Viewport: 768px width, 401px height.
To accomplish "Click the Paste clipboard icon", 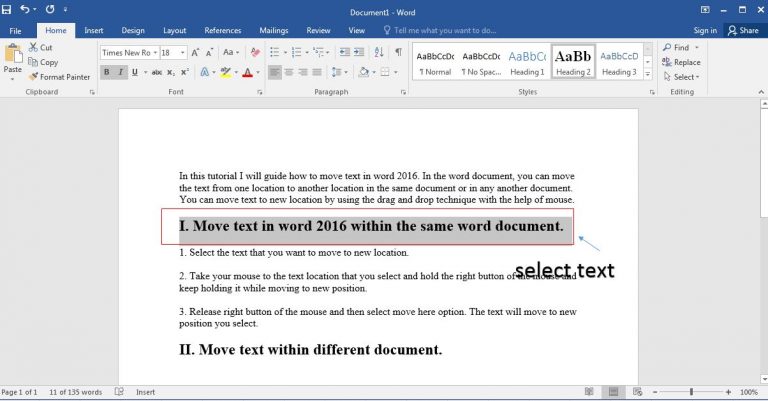I will 13,54.
